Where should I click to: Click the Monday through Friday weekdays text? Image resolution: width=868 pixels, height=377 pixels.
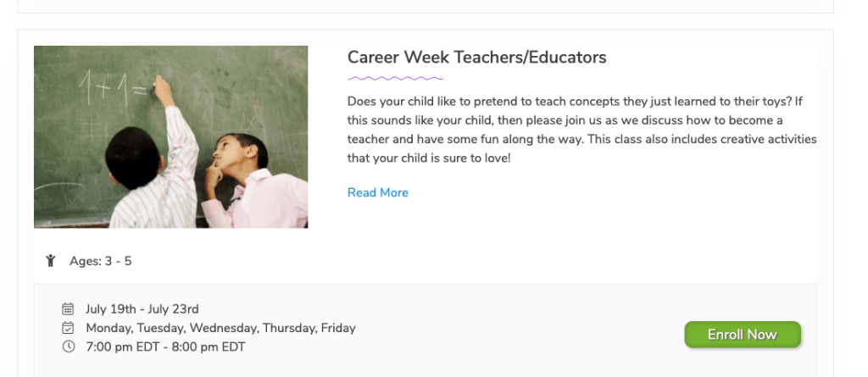point(220,328)
